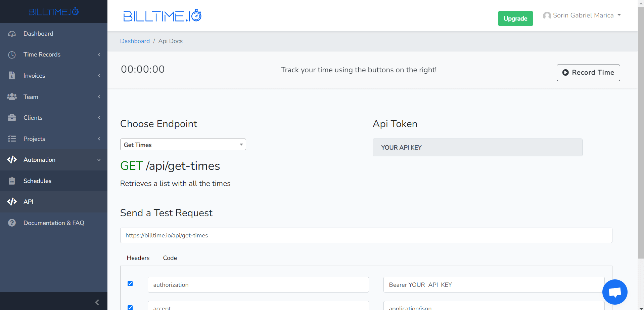Follow the Dashboard breadcrumb link

tap(135, 41)
